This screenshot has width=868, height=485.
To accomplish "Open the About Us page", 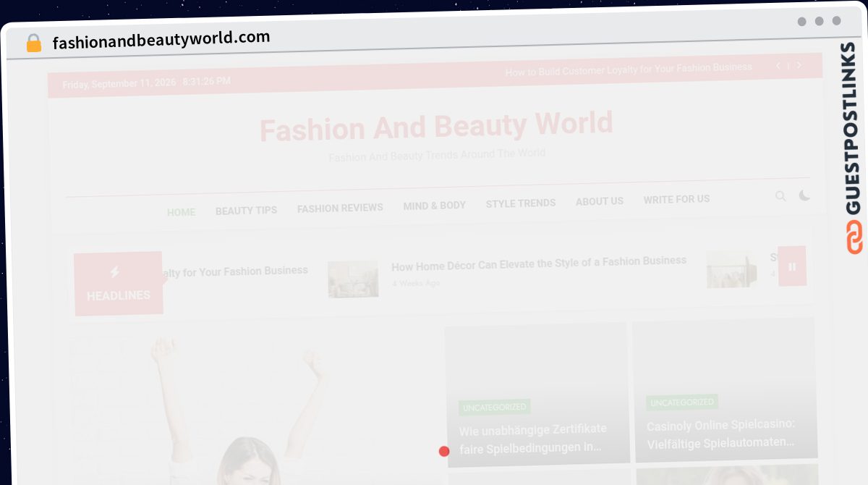I will (600, 201).
